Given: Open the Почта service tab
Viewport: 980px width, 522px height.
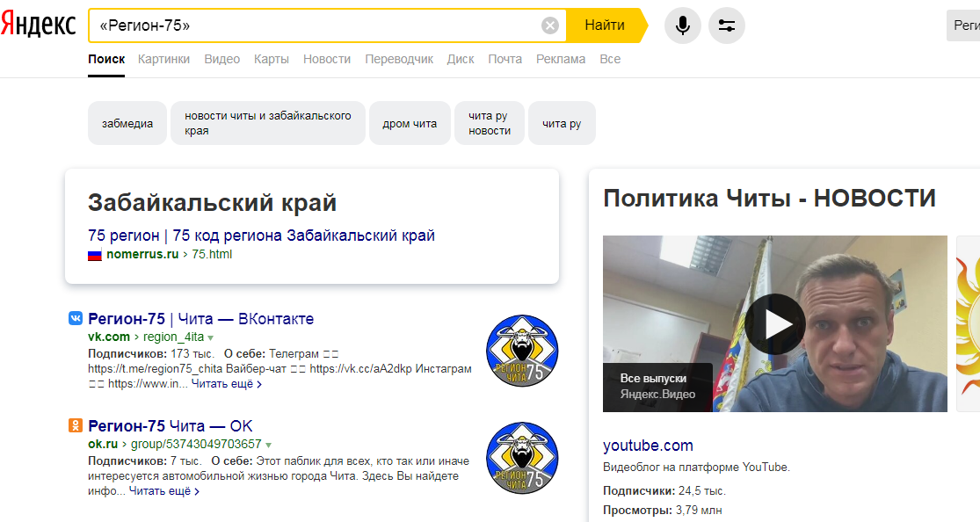Looking at the screenshot, I should coord(505,60).
